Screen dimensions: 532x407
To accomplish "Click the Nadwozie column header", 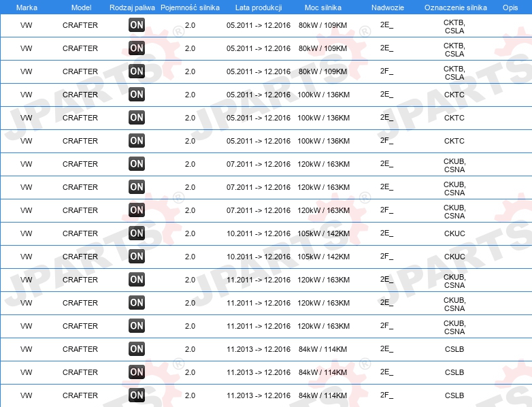I will click(x=388, y=7).
